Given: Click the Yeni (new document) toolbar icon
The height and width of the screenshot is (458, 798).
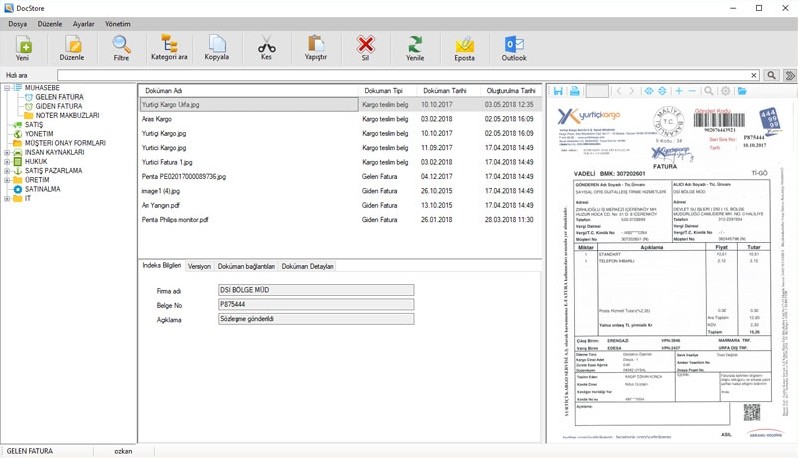Looking at the screenshot, I should pyautogui.click(x=24, y=46).
